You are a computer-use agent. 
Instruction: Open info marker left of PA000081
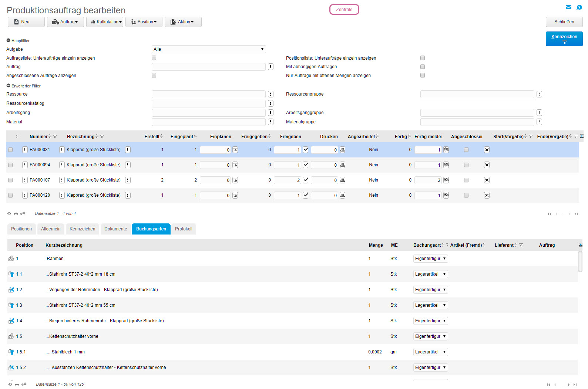click(25, 150)
